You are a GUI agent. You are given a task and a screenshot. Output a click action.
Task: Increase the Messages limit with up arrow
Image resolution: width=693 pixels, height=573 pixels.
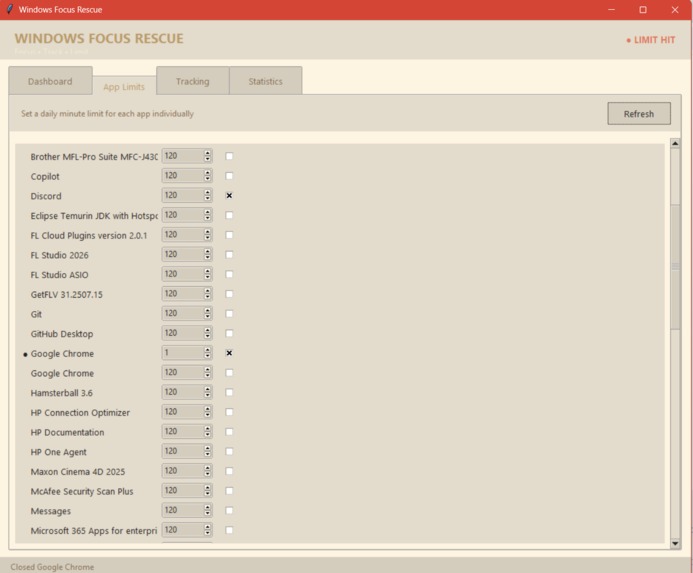(207, 507)
